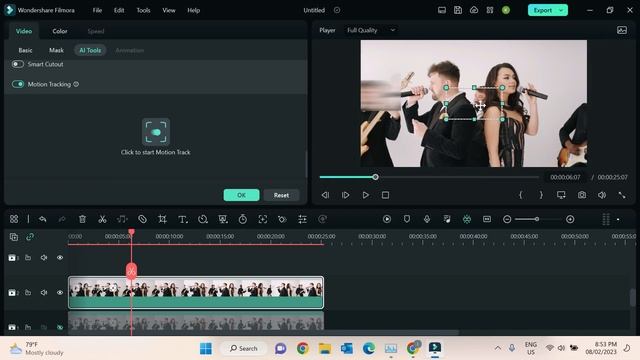Open the Tools menu
640x360 pixels.
143,10
